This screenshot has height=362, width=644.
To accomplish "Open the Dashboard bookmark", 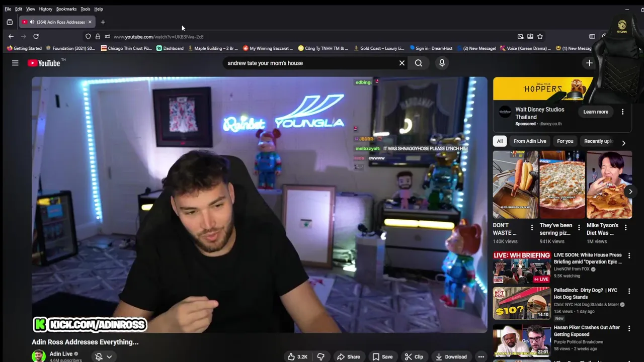I will [170, 48].
